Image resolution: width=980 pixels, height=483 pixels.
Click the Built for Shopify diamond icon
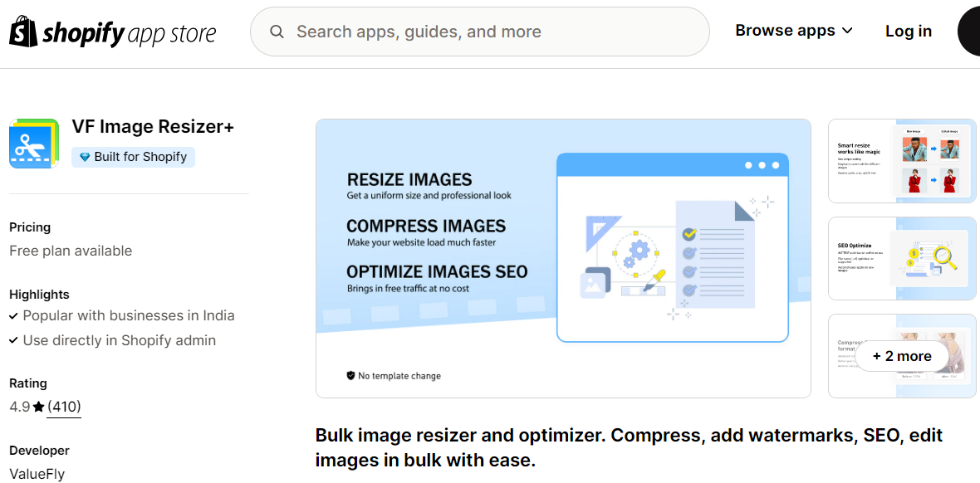85,158
